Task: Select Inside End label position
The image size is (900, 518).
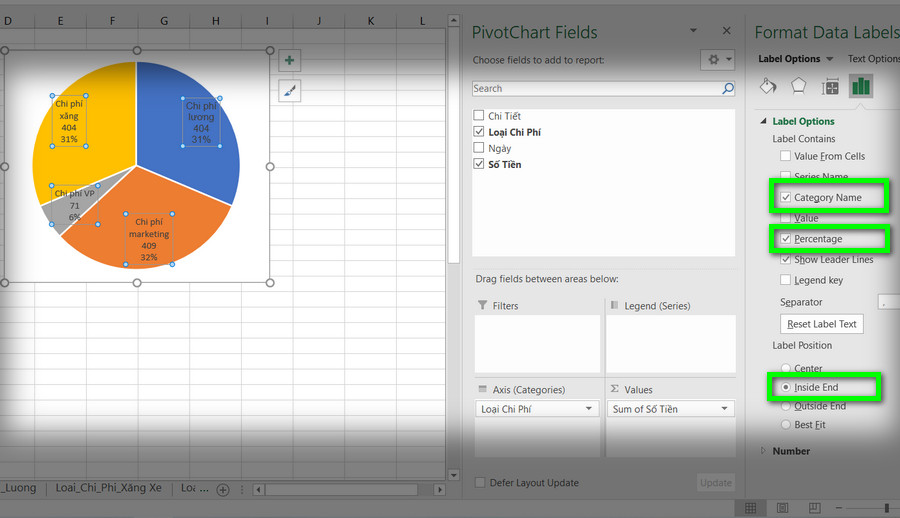Action: 786,387
